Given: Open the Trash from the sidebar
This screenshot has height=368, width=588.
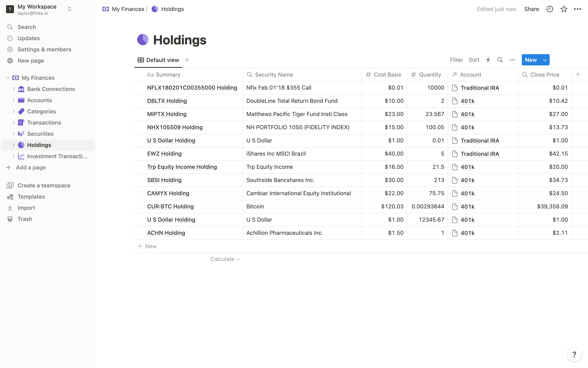Looking at the screenshot, I should [x=25, y=219].
